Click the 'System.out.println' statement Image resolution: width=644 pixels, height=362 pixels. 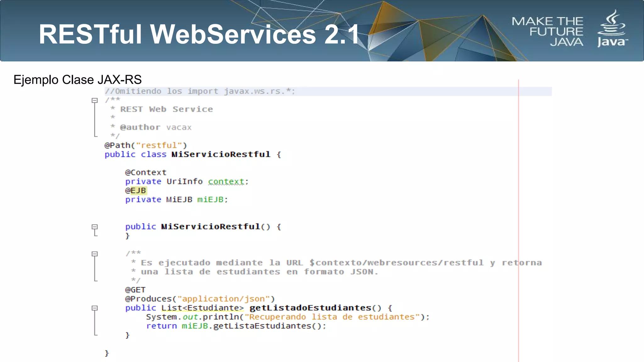coord(288,317)
